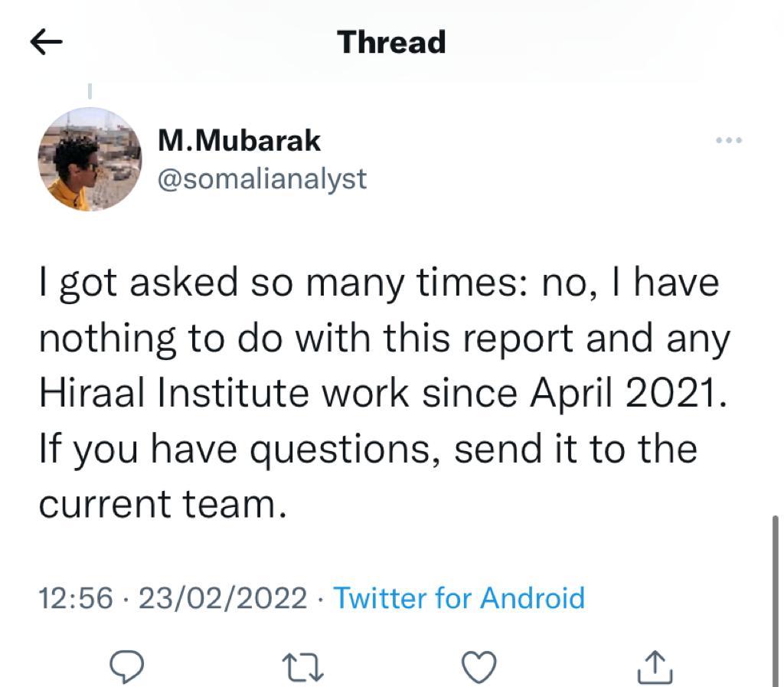Open the Twitter for Android source link
784x687 pixels.
459,597
